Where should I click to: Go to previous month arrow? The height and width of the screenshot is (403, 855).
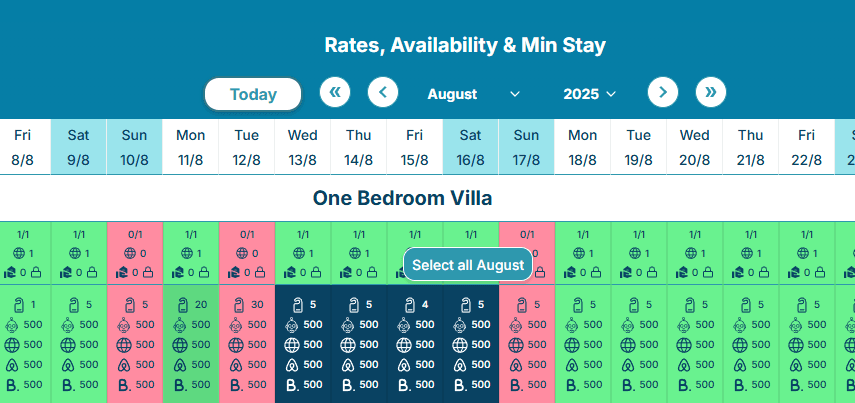383,93
